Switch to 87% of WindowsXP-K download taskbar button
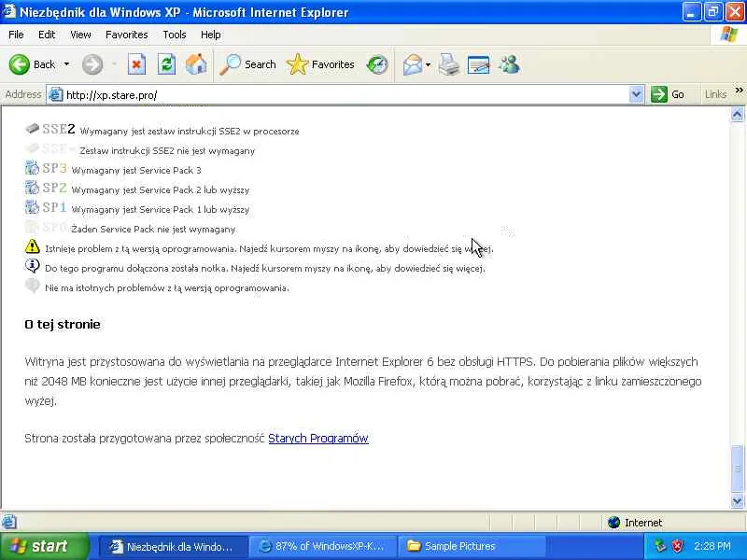 pos(323,546)
